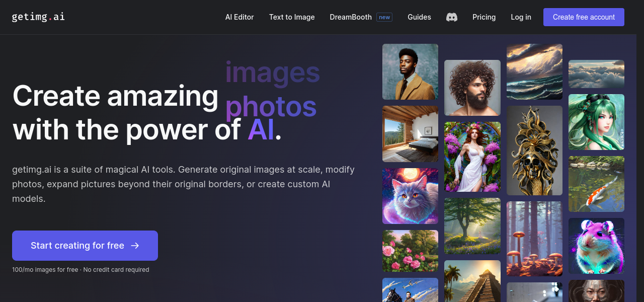Open the AI Editor menu item
This screenshot has width=644, height=302.
239,17
